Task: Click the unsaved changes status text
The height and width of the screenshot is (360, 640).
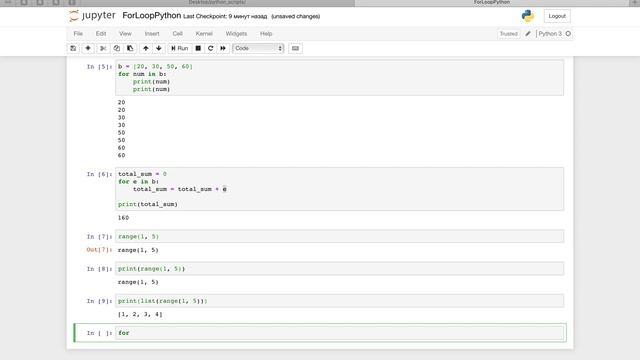Action: (x=296, y=16)
